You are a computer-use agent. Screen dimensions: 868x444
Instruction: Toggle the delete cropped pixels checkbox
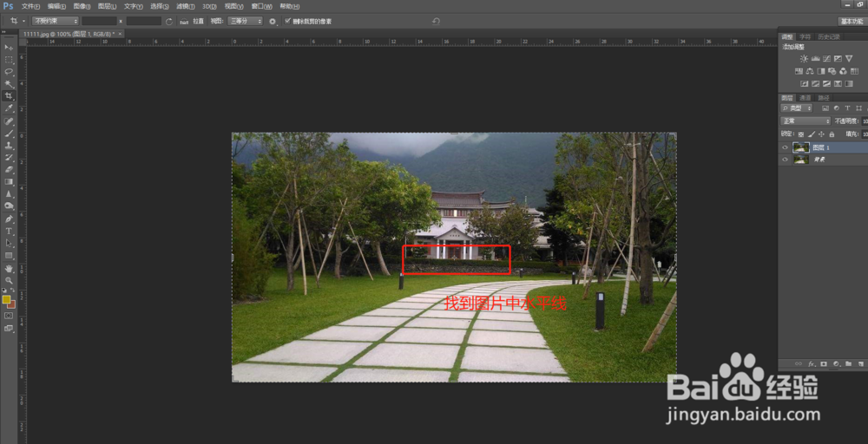point(287,21)
